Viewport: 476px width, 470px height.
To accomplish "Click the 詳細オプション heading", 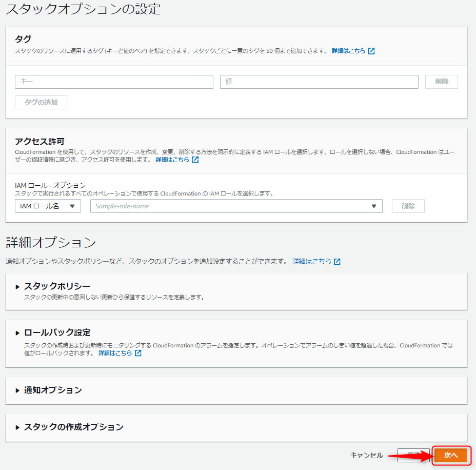I will [x=51, y=242].
